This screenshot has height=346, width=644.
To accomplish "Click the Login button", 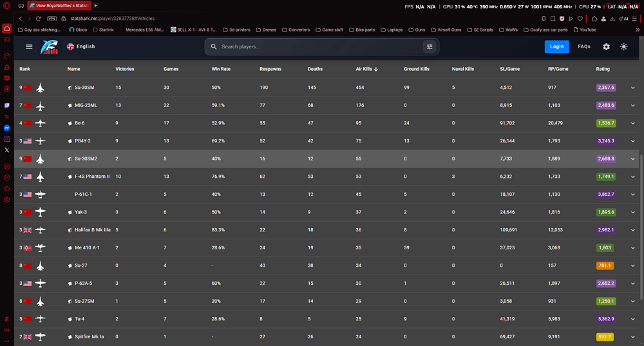I will click(x=556, y=46).
